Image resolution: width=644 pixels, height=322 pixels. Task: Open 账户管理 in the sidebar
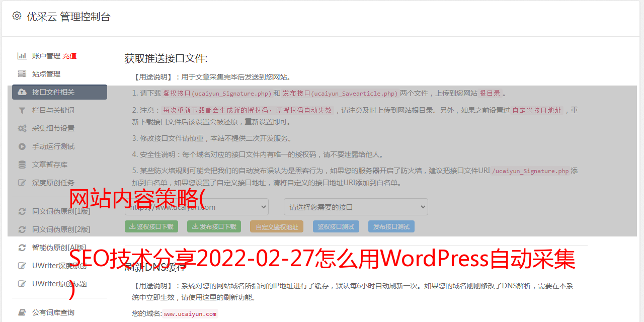[46, 56]
